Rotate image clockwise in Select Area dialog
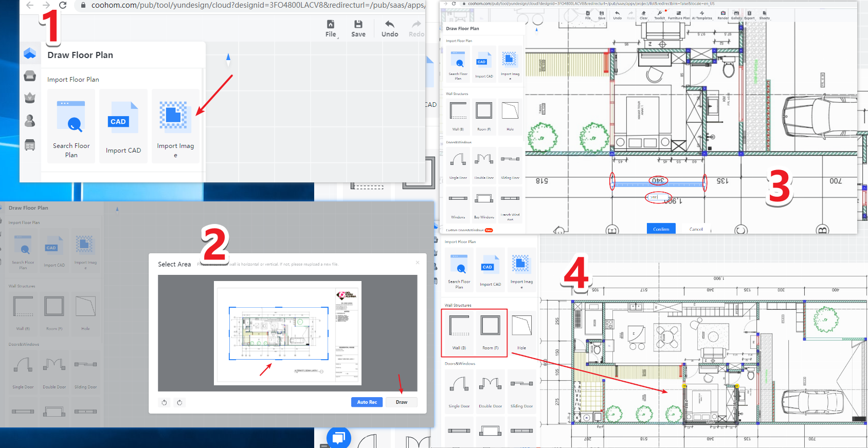This screenshot has width=868, height=448. (x=179, y=402)
